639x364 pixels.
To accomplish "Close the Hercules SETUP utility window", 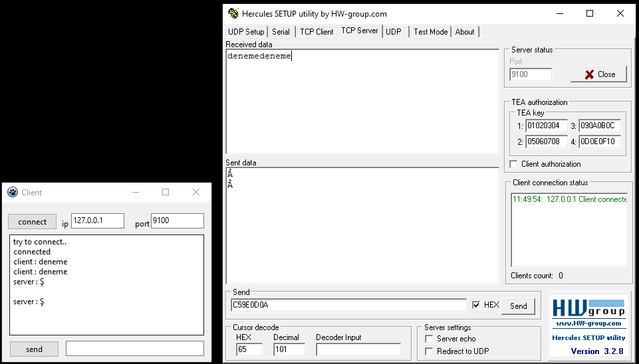I will (x=620, y=13).
